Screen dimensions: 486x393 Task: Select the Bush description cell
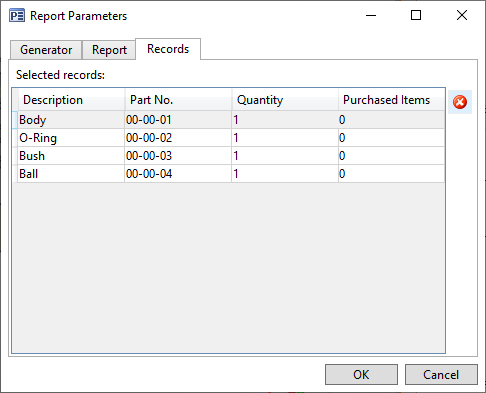71,156
